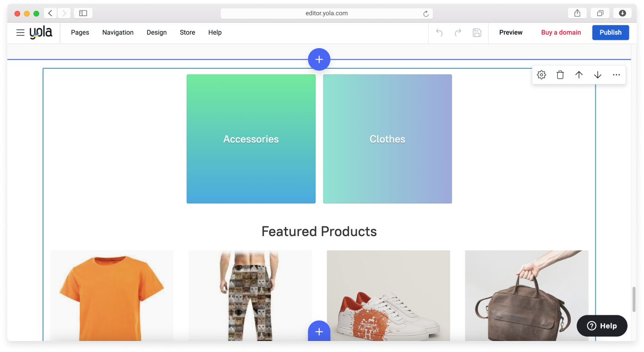Screen dimensions: 644x352
Task: Open the block settings gear icon
Action: coord(541,75)
